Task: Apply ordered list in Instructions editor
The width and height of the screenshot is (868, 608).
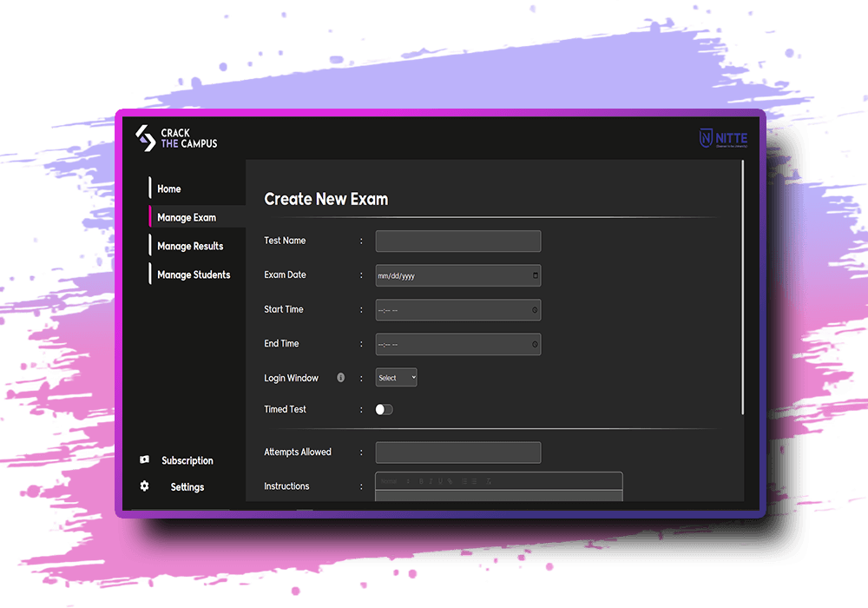Action: point(464,481)
